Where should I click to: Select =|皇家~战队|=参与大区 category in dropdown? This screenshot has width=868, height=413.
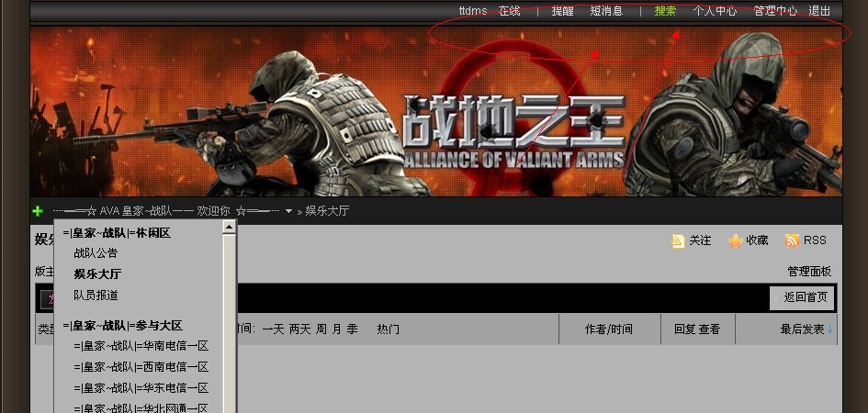pyautogui.click(x=123, y=326)
